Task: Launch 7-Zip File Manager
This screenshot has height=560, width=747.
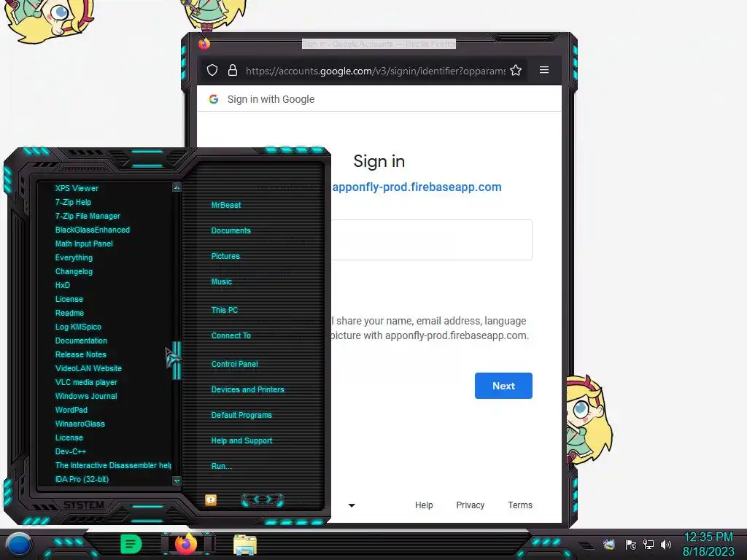Action: click(88, 216)
